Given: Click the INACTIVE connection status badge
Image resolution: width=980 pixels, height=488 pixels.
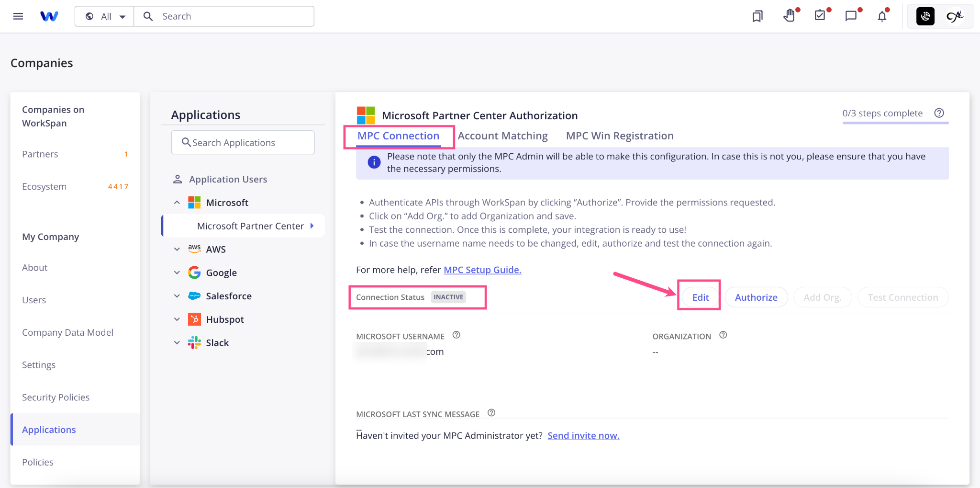Looking at the screenshot, I should [x=448, y=297].
